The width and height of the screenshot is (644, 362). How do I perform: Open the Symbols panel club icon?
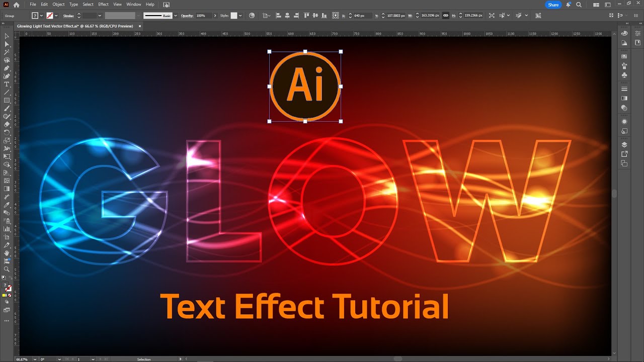(x=624, y=75)
